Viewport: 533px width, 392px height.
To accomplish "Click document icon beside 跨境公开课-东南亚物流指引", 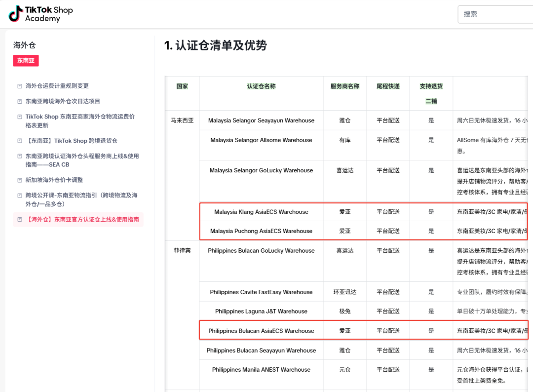I will click(20, 196).
